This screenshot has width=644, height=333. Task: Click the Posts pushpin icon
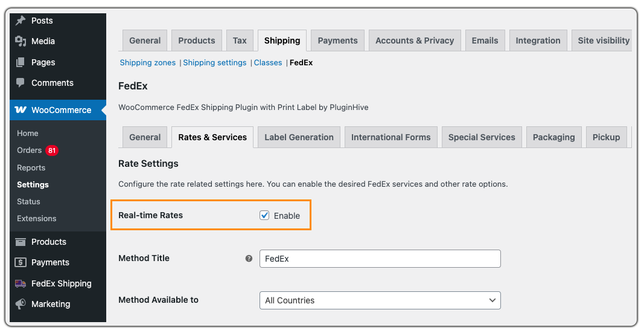pos(21,21)
